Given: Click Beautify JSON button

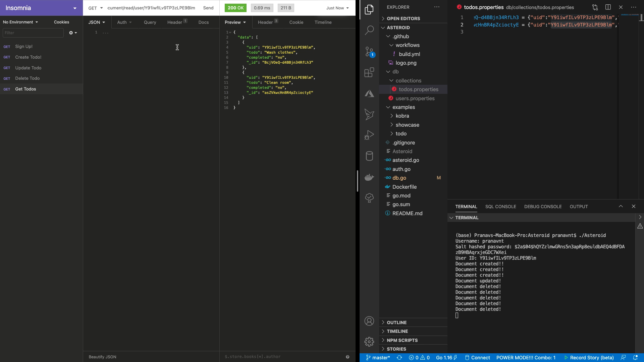Looking at the screenshot, I should pos(102,357).
